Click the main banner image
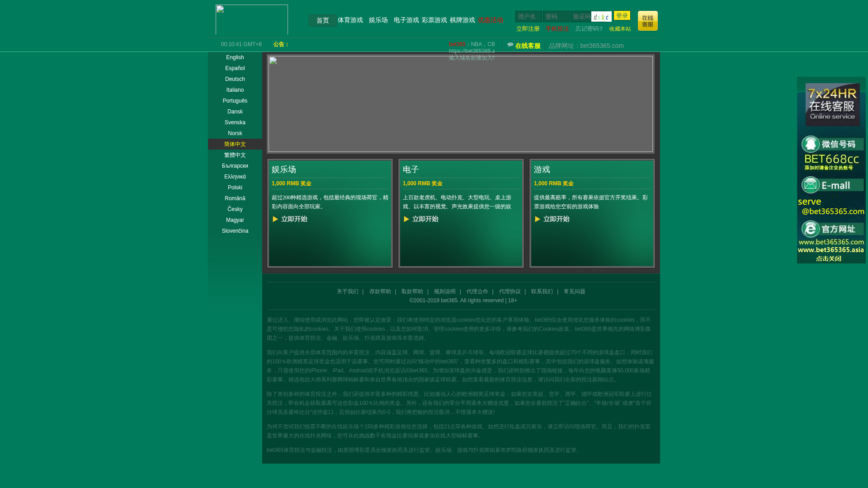This screenshot has height=488, width=868. click(x=461, y=104)
